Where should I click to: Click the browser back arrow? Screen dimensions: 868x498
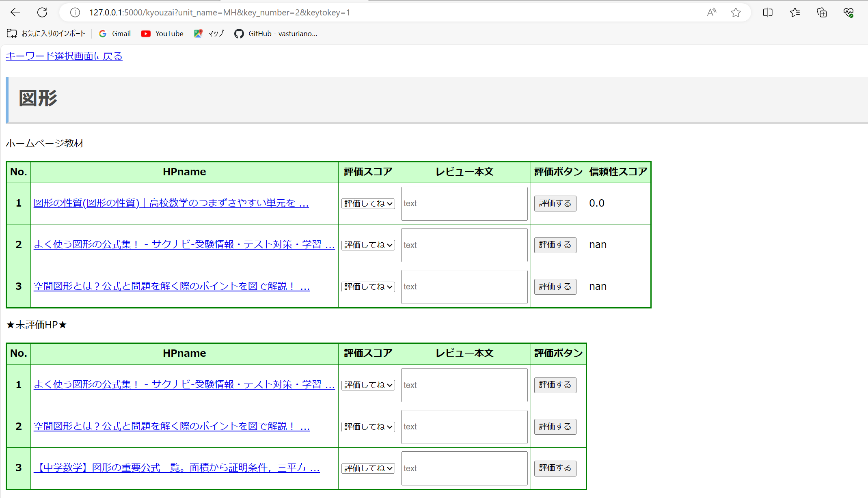[x=15, y=12]
